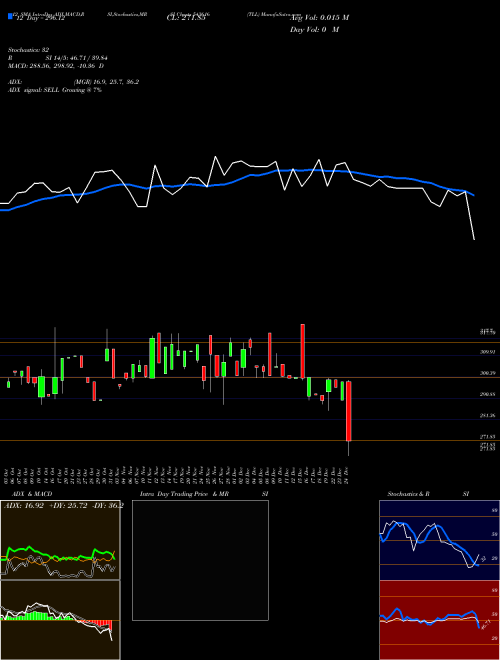Screen dimensions: 500x660
Task: Select the ADX signal: SELL text
Action: click(55, 90)
